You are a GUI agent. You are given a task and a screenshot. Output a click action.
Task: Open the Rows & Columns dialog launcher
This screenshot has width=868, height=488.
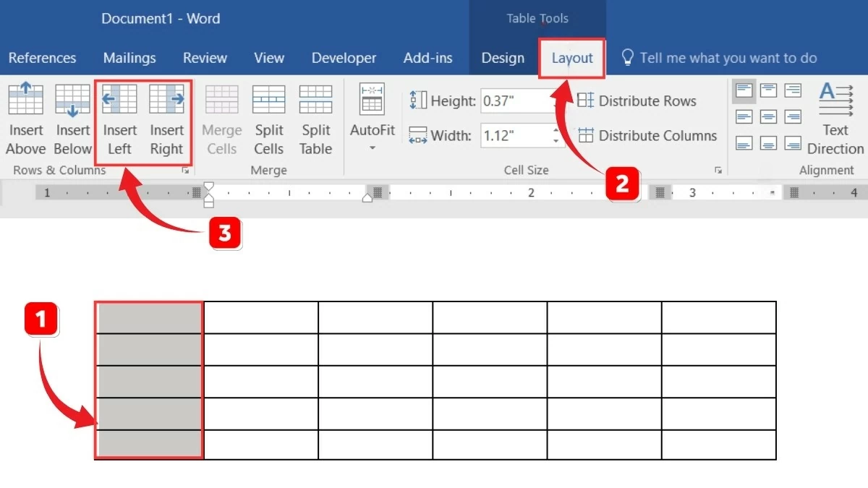coord(186,171)
